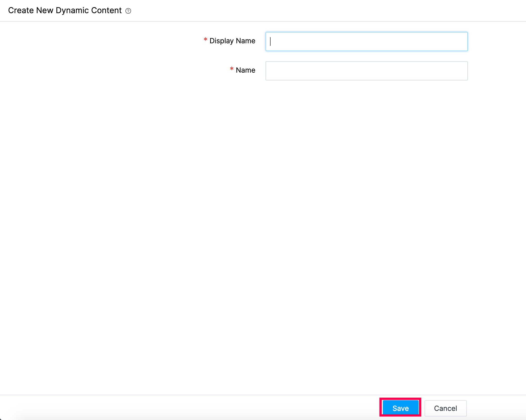The width and height of the screenshot is (526, 420).
Task: Click the red asterisk before Display Name
Action: (x=205, y=40)
